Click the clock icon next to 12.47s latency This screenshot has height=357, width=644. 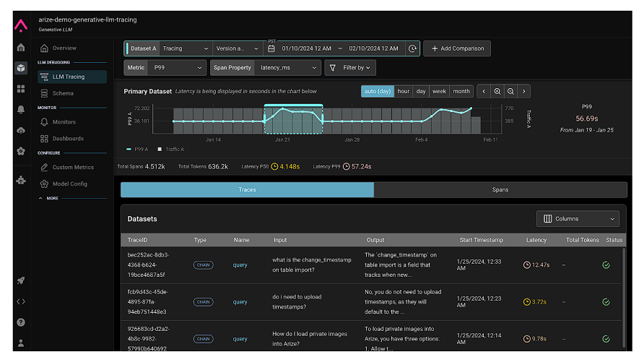(x=526, y=265)
